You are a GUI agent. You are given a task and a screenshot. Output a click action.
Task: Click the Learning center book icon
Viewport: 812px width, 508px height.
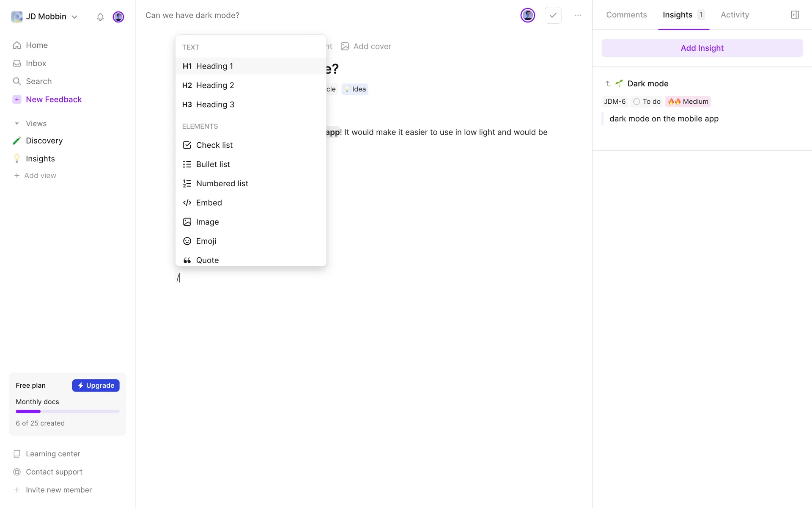click(17, 454)
